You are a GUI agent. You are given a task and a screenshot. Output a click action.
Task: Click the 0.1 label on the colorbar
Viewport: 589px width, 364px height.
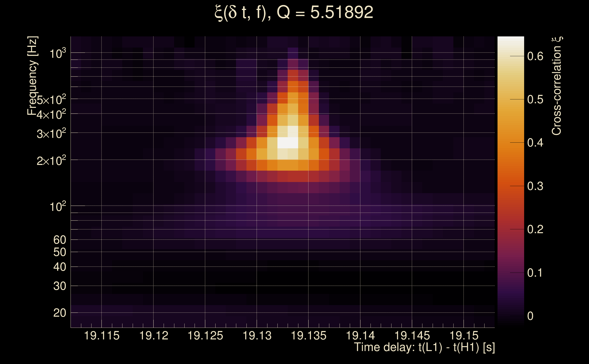pos(535,273)
